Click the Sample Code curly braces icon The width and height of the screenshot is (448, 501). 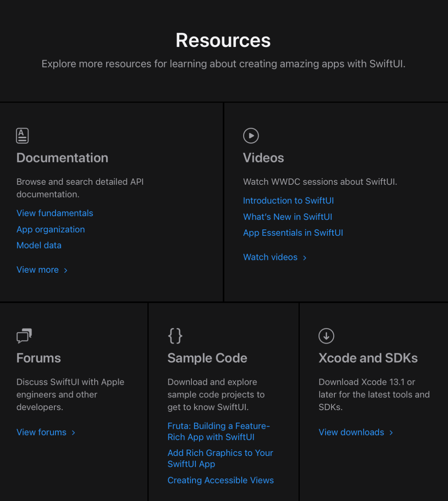(175, 336)
